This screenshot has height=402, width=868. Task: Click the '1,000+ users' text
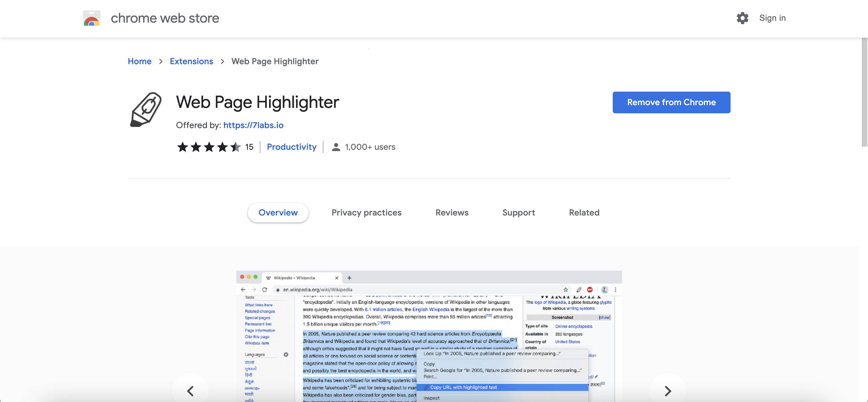(370, 147)
